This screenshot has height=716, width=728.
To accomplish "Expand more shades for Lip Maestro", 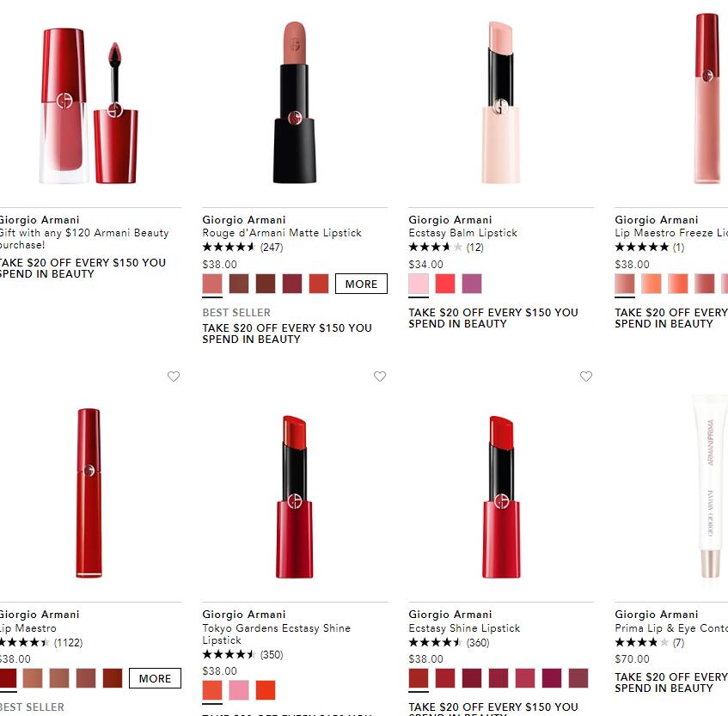I will [155, 678].
